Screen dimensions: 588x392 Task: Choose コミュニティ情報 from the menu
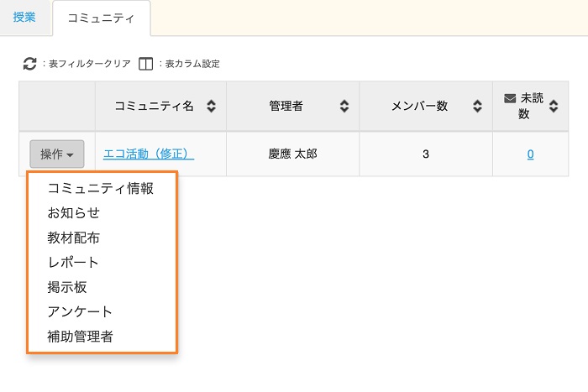coord(101,189)
